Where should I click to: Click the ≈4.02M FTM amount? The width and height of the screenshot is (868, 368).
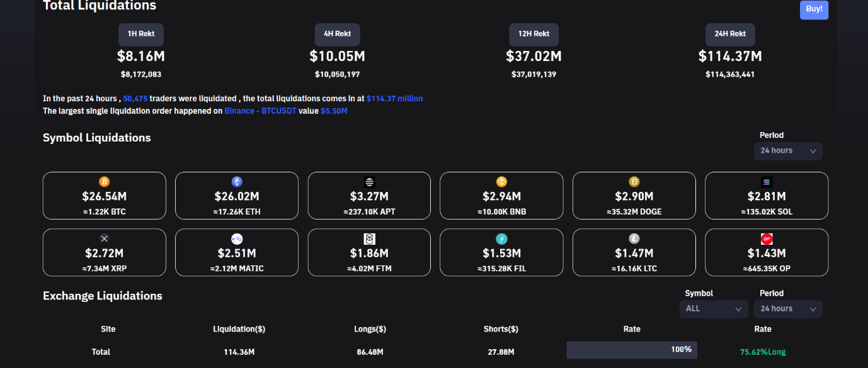370,269
